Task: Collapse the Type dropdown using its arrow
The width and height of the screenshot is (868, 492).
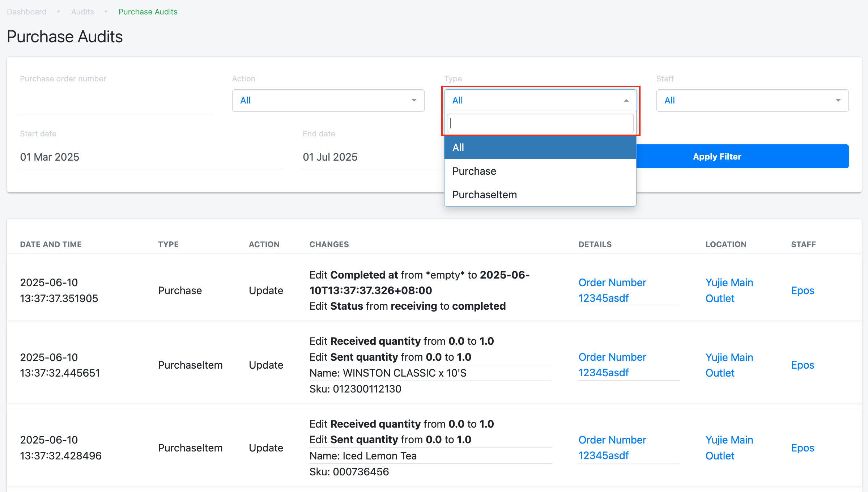Action: tap(626, 101)
